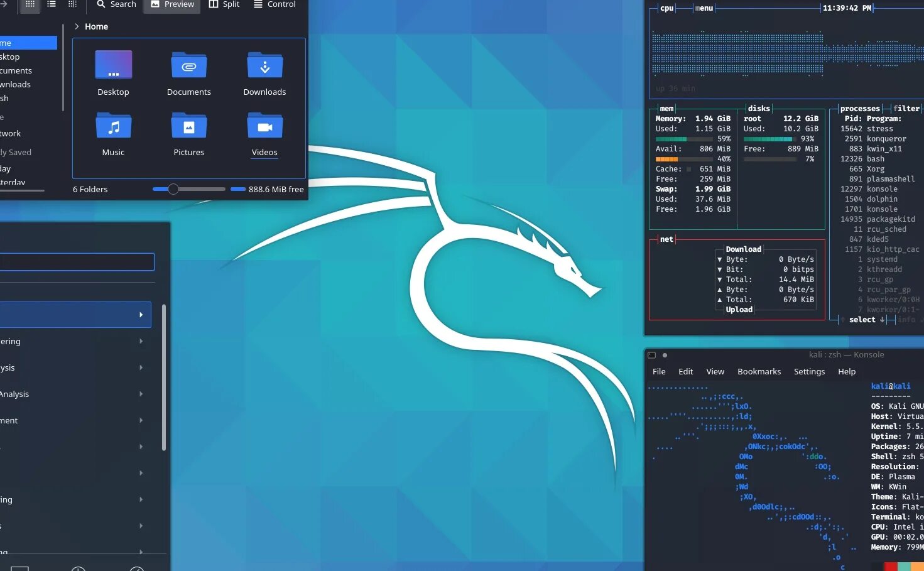Viewport: 924px width, 571px height.
Task: Open Konsole's Bookmarks menu
Action: click(759, 371)
